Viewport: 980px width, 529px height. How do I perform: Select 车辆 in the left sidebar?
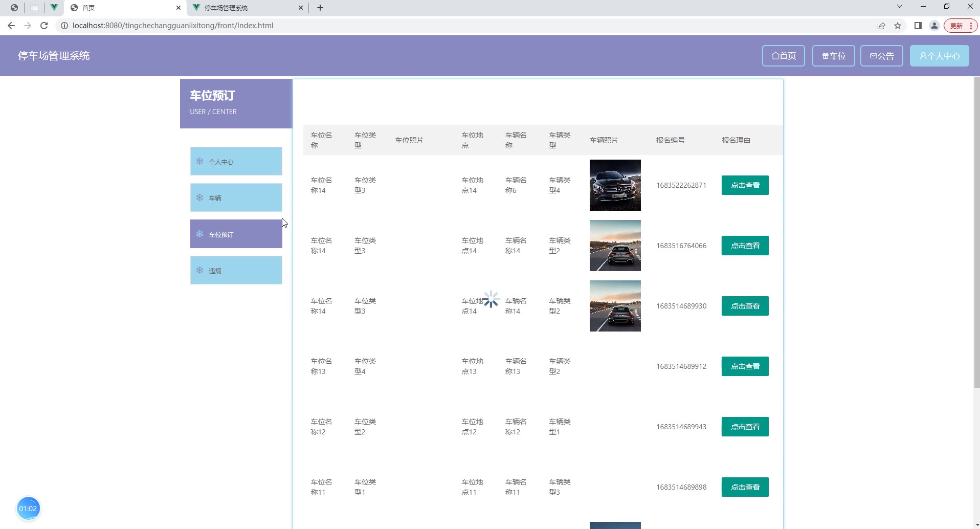pos(236,197)
